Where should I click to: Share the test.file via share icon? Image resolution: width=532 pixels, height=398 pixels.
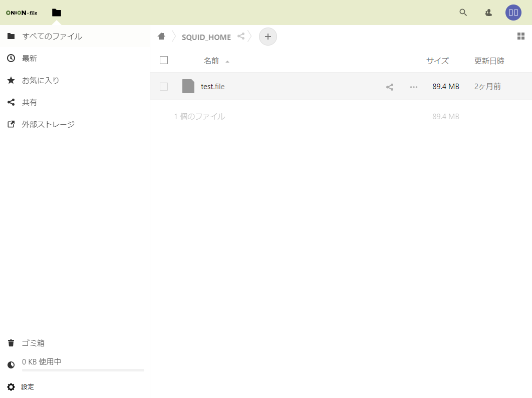(390, 87)
